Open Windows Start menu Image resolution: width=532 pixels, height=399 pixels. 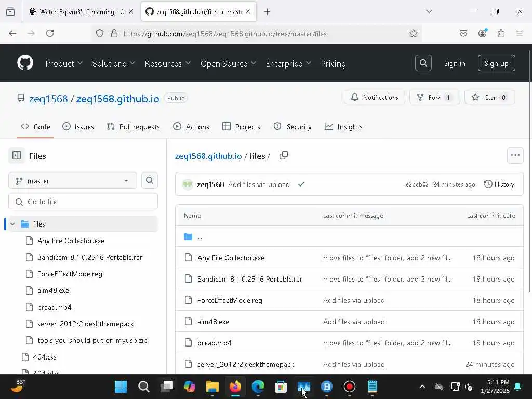pyautogui.click(x=121, y=387)
